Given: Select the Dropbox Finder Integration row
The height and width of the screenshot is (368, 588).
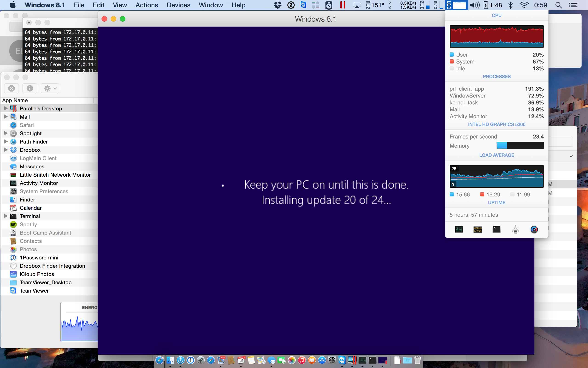Looking at the screenshot, I should pyautogui.click(x=49, y=265).
